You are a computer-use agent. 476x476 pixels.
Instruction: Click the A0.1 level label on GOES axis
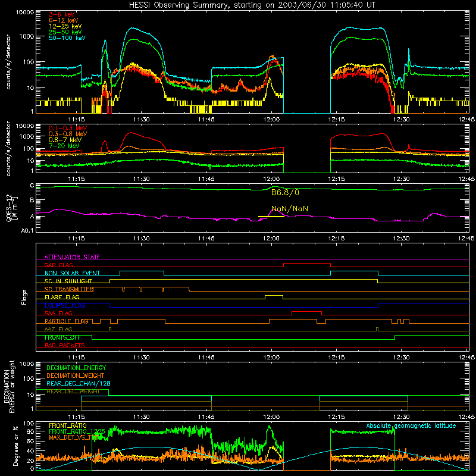27,231
